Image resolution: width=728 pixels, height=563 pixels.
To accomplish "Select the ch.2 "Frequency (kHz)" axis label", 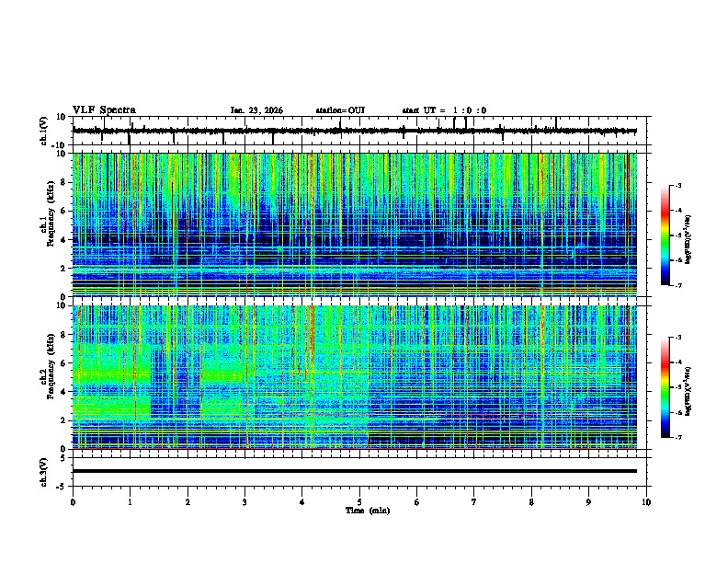I will pos(51,366).
